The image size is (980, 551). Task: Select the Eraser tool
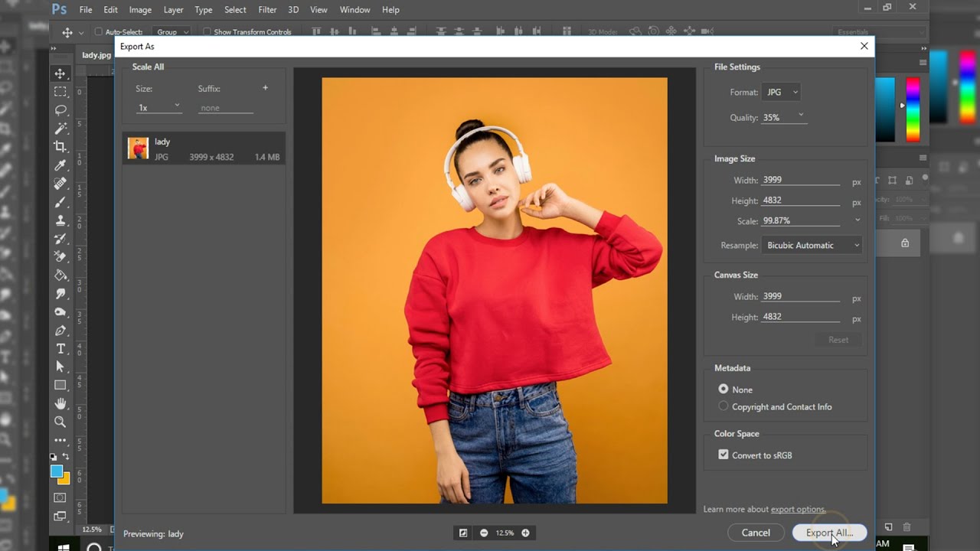pos(60,257)
